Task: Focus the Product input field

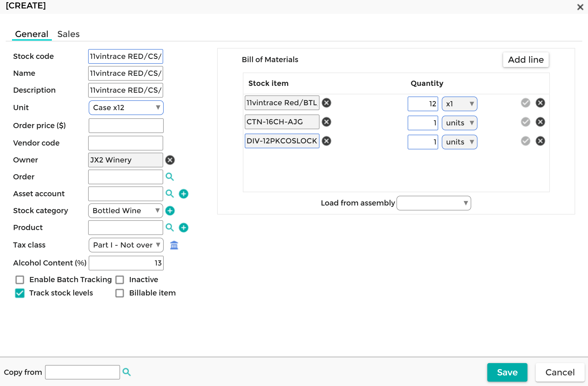Action: pyautogui.click(x=126, y=228)
